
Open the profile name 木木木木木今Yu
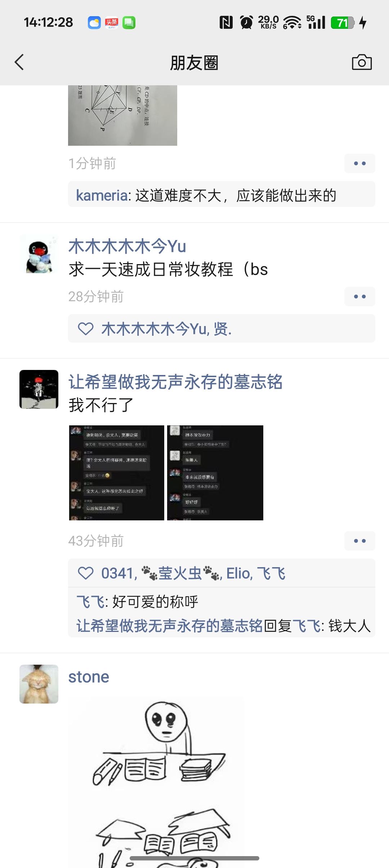tap(127, 247)
